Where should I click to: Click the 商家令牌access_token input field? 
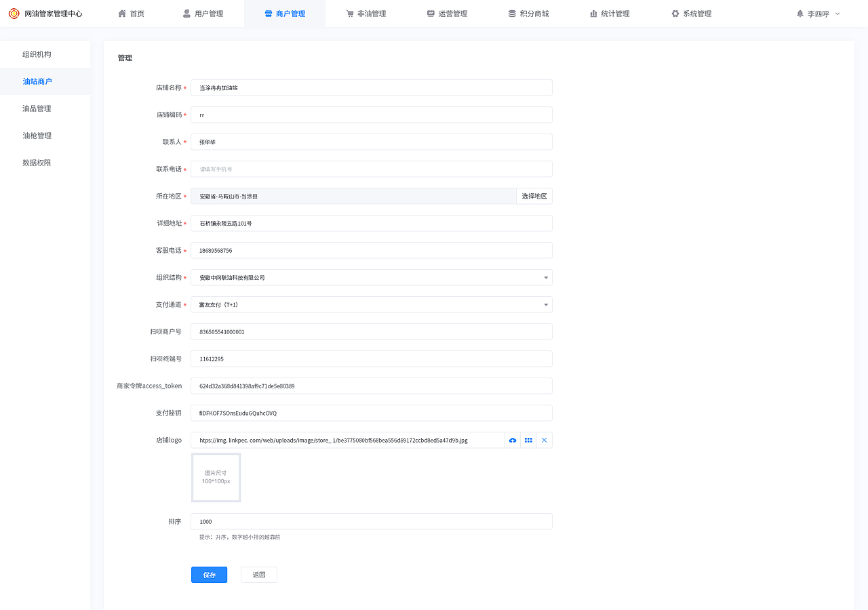coord(372,386)
